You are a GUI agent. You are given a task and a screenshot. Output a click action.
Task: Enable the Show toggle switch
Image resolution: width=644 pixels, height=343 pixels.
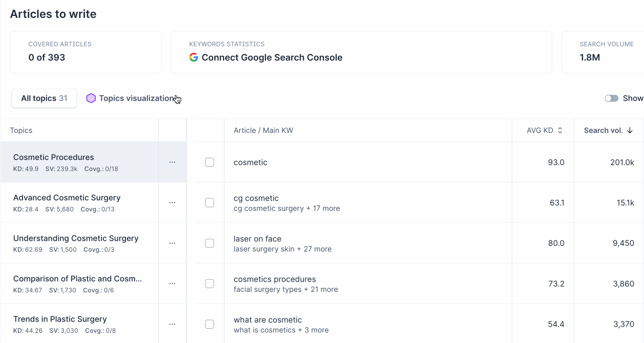[x=611, y=98]
